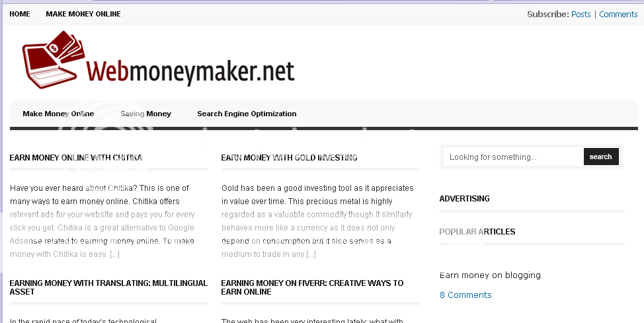644x323 pixels.
Task: Open MAKE MONEY ONLINE in top bar
Action: tap(83, 14)
